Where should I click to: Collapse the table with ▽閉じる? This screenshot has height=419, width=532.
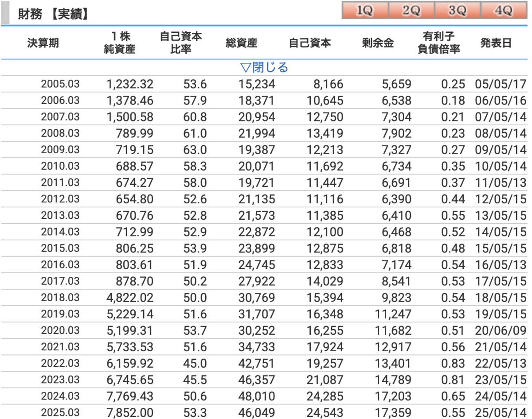click(x=264, y=68)
